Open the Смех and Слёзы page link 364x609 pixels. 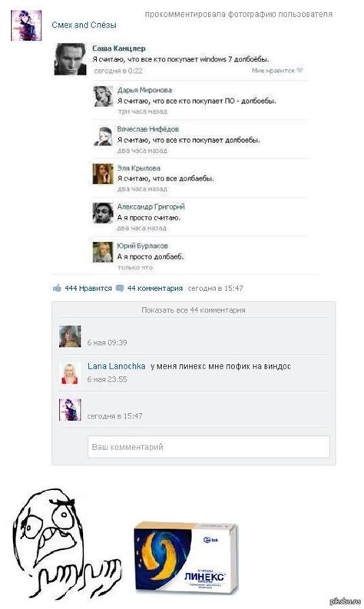click(x=84, y=25)
